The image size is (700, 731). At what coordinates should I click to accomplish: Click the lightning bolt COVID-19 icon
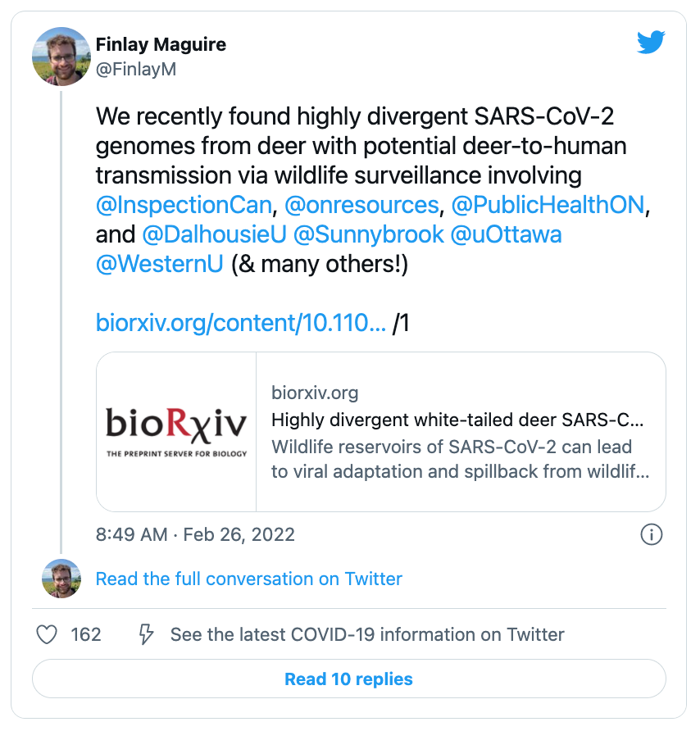(146, 634)
